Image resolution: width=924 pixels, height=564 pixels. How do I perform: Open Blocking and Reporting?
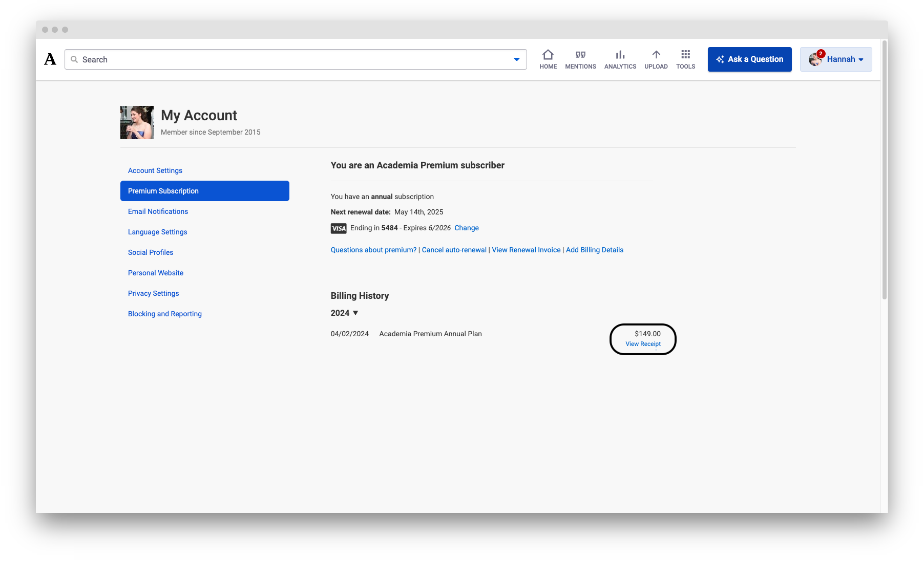click(165, 314)
